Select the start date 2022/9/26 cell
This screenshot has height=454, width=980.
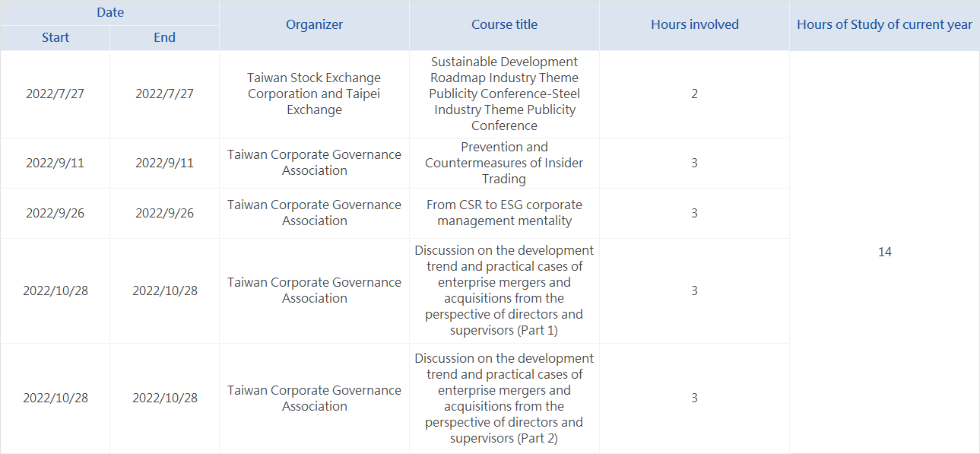tap(56, 213)
